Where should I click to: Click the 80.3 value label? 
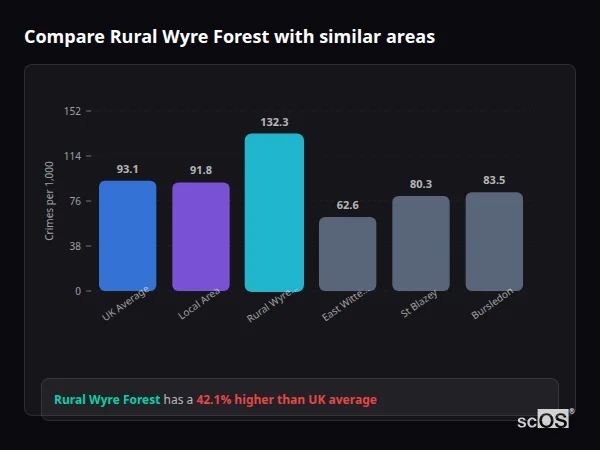pyautogui.click(x=421, y=184)
